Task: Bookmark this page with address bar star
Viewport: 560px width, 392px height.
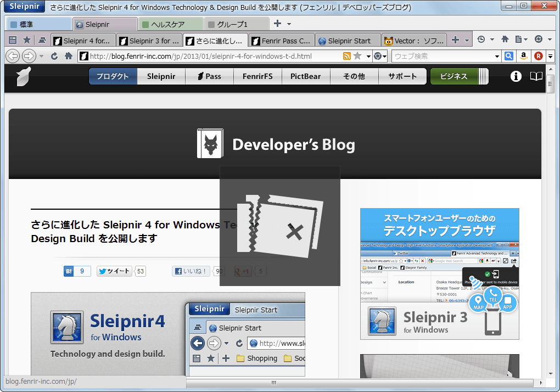Action: point(357,56)
